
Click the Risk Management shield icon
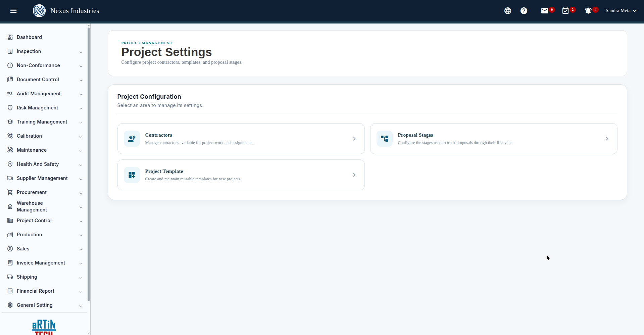click(x=10, y=108)
